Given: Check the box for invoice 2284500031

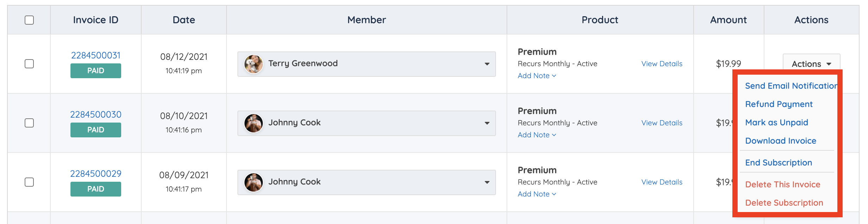Looking at the screenshot, I should (x=29, y=64).
